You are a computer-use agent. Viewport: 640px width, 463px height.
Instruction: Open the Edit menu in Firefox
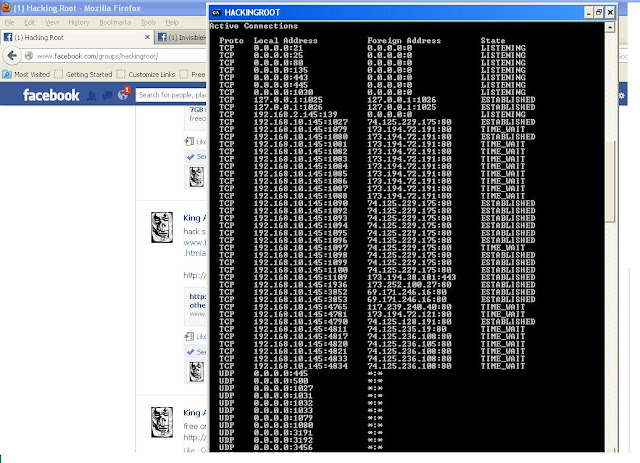pos(29,22)
